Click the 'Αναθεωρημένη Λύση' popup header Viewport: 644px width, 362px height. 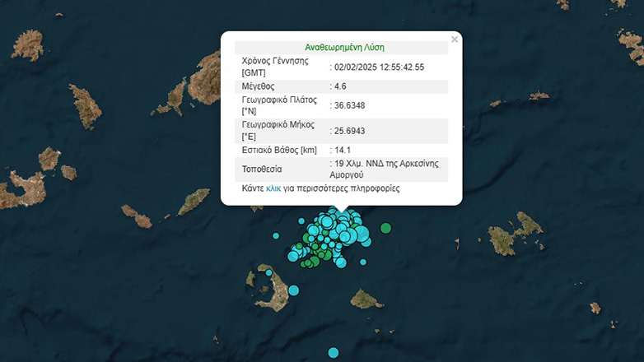point(345,48)
